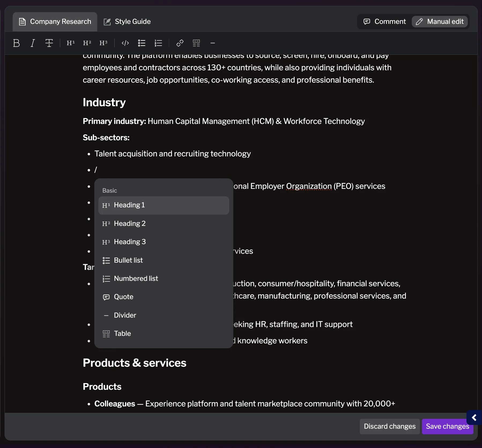Select Table in slash menu
The height and width of the screenshot is (448, 482).
click(x=164, y=333)
